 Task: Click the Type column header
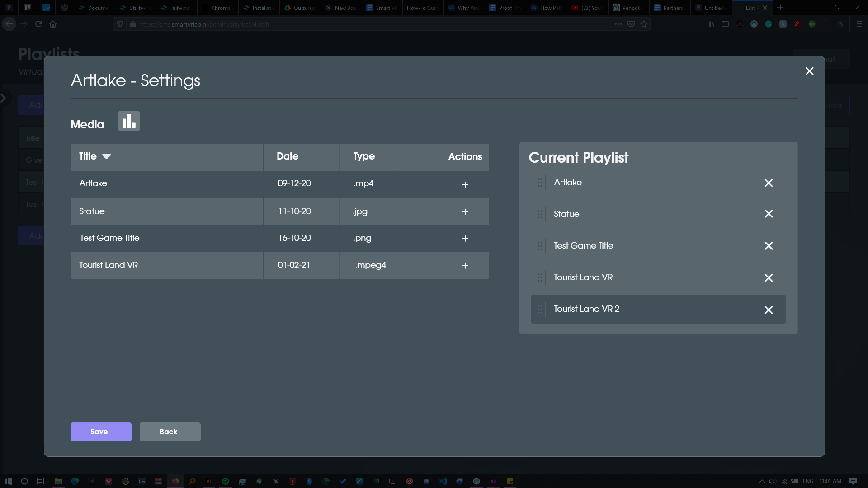click(364, 156)
